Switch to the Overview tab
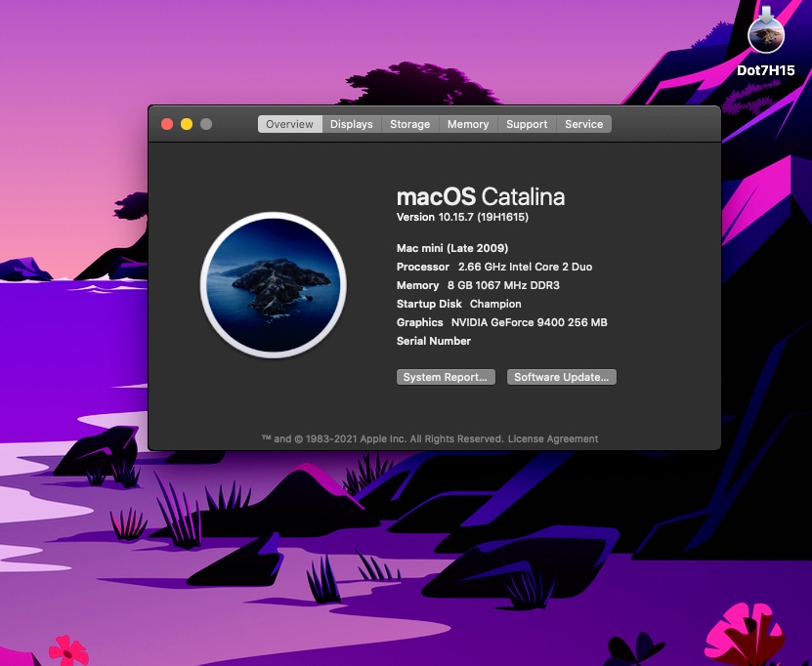The width and height of the screenshot is (812, 666). tap(290, 124)
